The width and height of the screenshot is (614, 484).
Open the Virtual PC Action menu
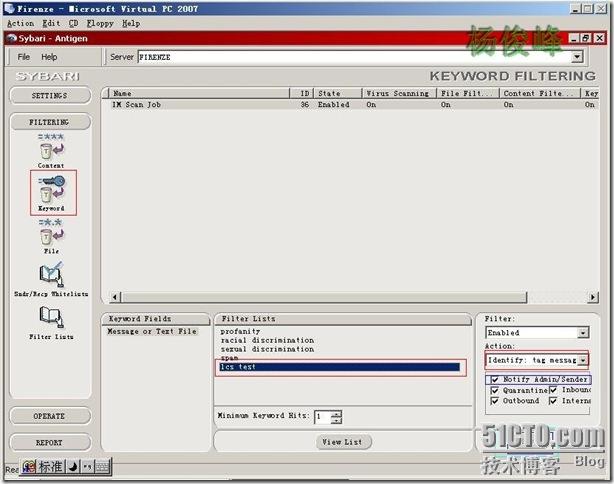click(20, 23)
